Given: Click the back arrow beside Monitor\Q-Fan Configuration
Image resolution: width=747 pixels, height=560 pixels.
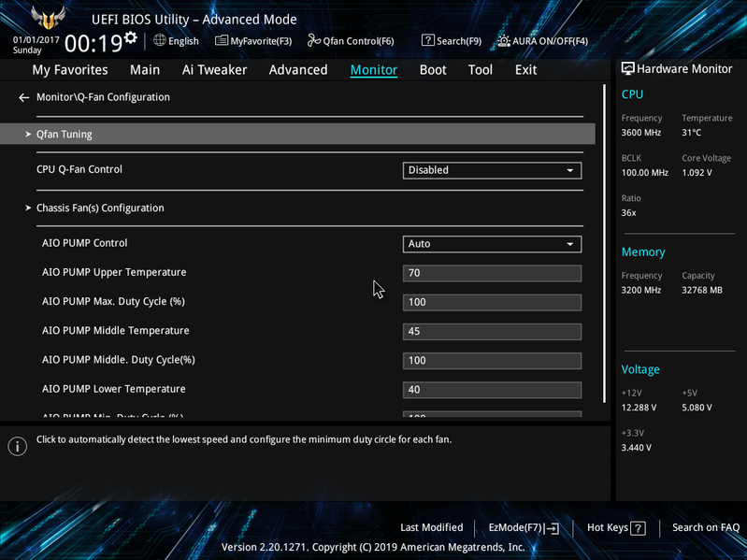Looking at the screenshot, I should click(23, 97).
